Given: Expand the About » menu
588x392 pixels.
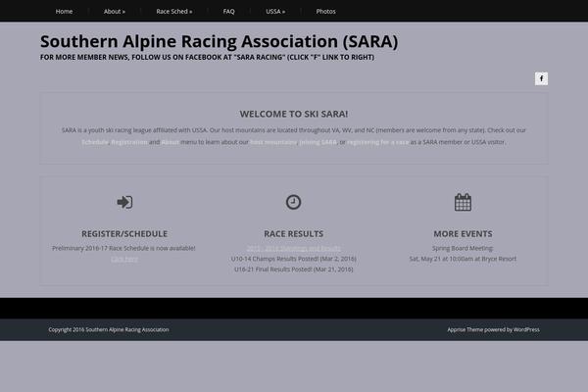Looking at the screenshot, I should (115, 12).
